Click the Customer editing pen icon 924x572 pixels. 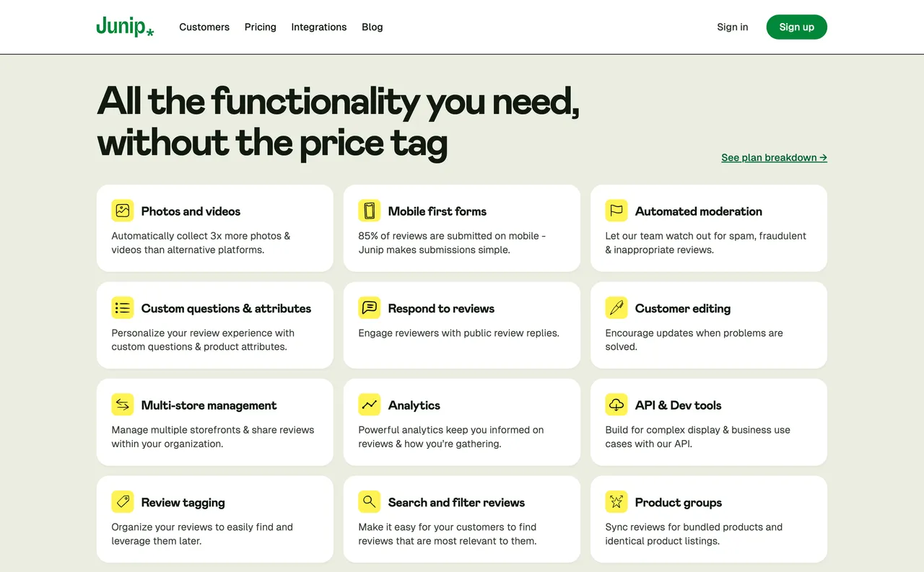tap(616, 308)
